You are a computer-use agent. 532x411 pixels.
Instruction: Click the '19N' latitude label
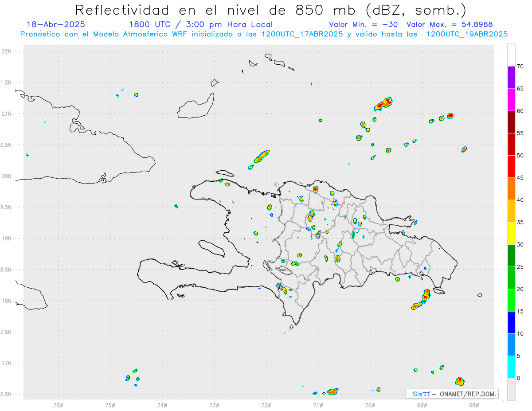point(7,238)
